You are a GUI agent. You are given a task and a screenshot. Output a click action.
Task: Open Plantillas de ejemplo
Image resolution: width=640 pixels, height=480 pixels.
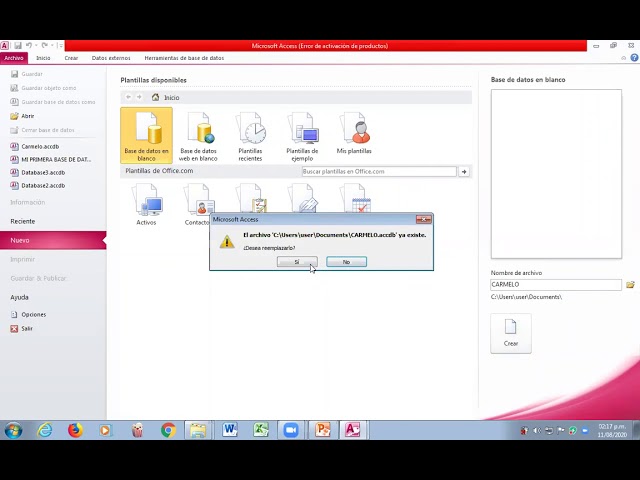[x=302, y=136]
